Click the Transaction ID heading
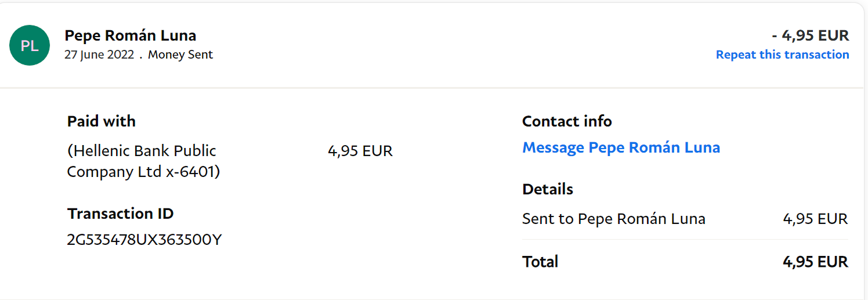 [x=120, y=214]
